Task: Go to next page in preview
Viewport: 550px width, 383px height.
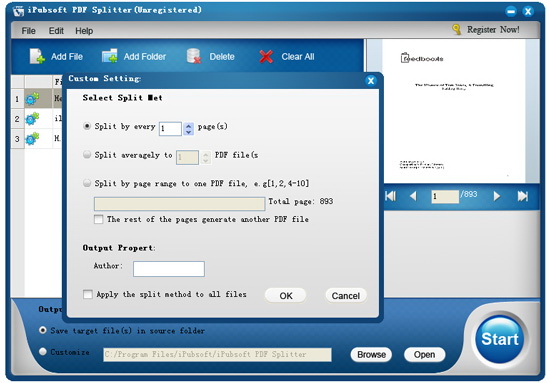Action: coord(497,196)
